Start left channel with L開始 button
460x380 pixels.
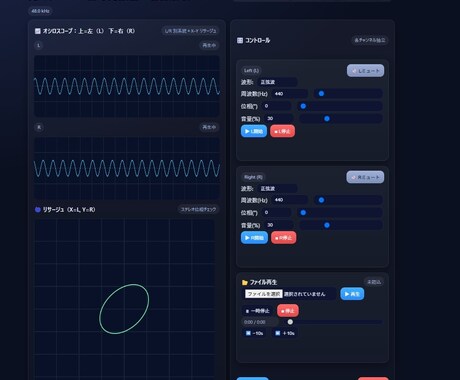tap(254, 131)
